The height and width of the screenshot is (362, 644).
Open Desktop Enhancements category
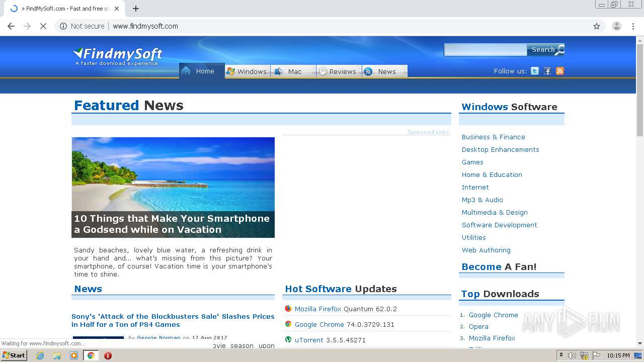pos(501,149)
